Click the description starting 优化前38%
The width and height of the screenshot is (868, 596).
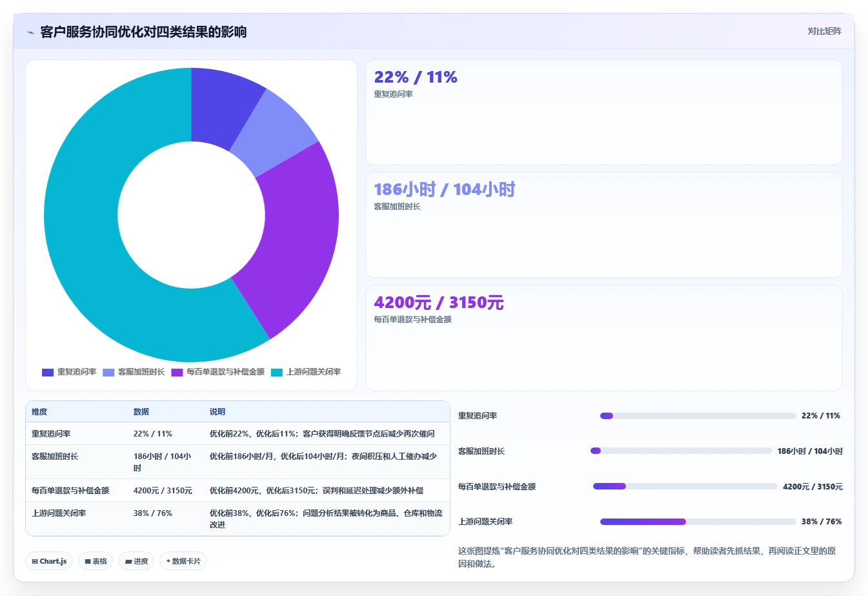pyautogui.click(x=326, y=519)
